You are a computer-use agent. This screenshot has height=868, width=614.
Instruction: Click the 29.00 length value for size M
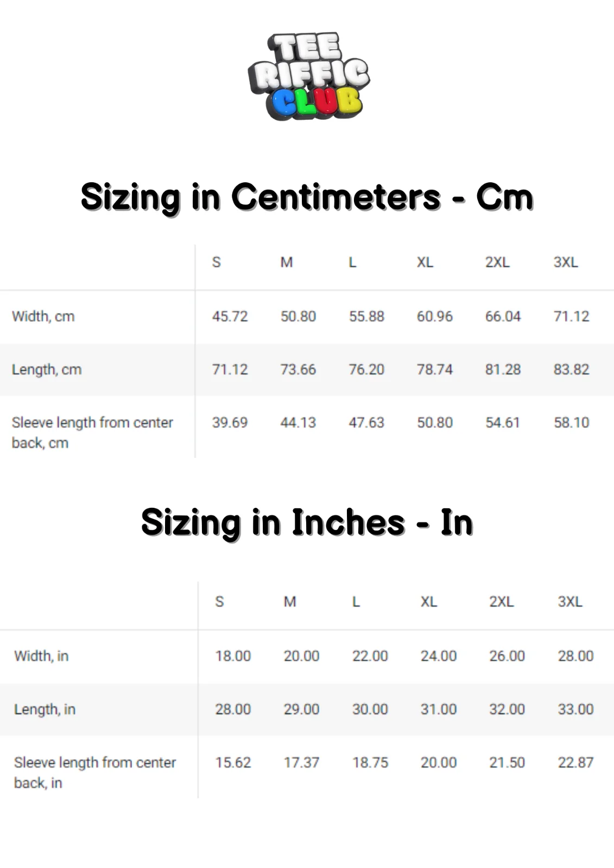click(301, 709)
